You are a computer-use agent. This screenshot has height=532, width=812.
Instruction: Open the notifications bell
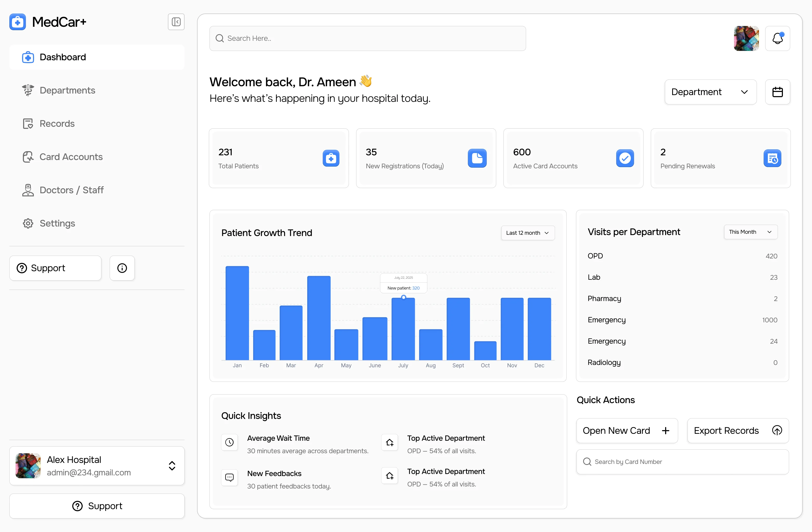[x=777, y=38]
